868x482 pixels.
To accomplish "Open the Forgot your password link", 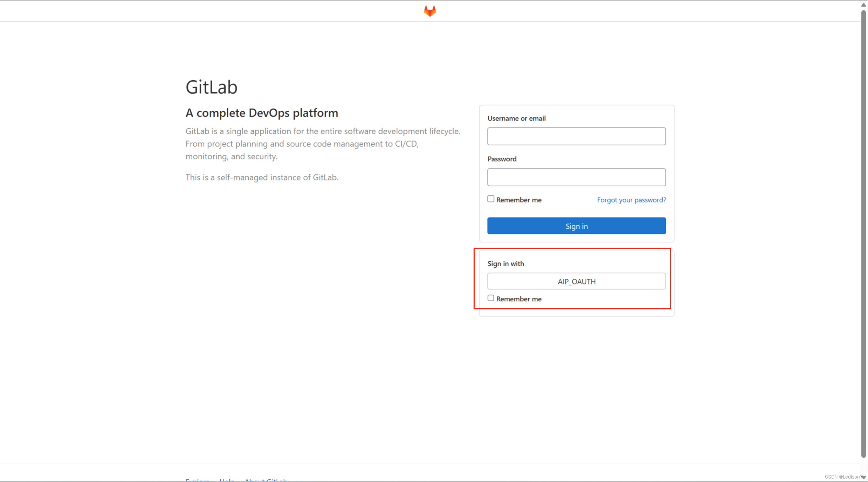I will 631,200.
